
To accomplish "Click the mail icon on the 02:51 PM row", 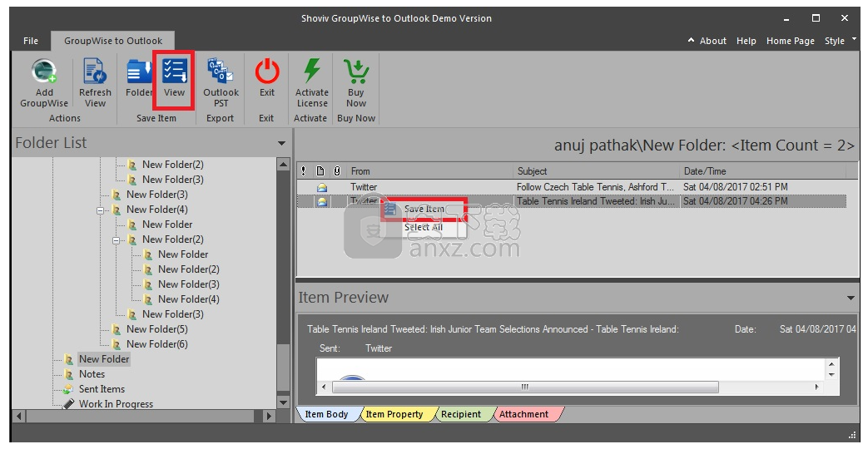I will 321,187.
